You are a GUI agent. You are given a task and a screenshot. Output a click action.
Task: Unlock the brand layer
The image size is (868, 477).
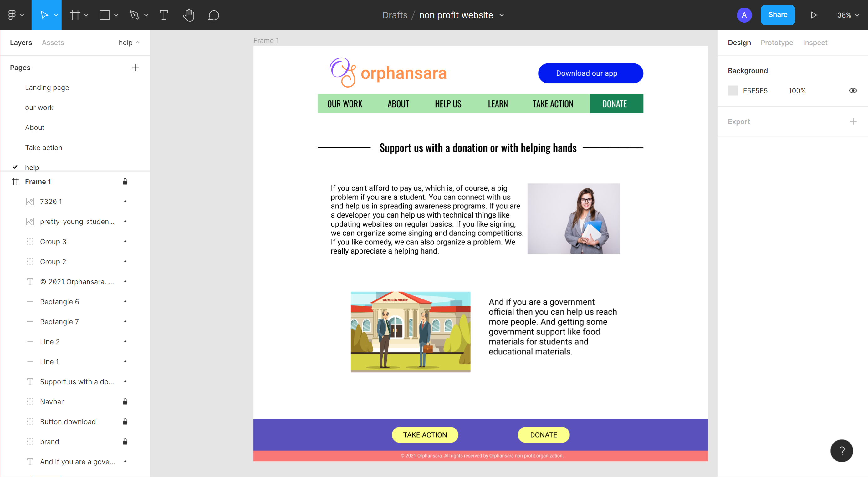coord(125,441)
